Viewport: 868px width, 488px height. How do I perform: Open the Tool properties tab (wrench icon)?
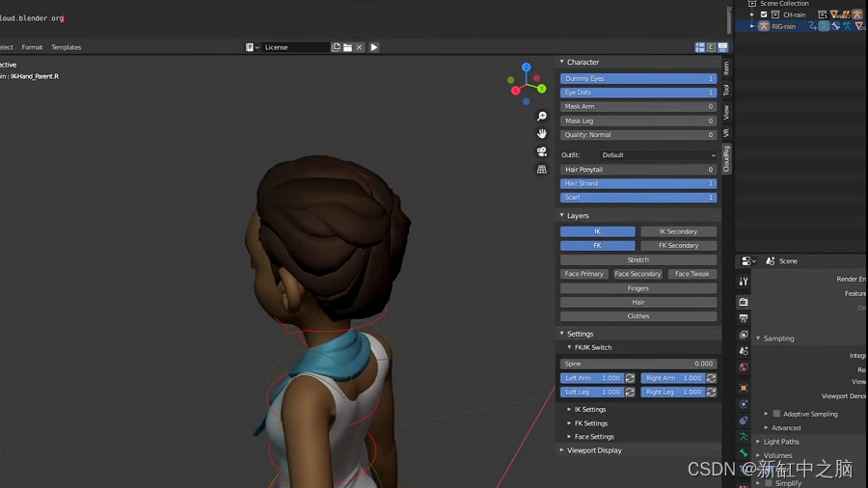coord(744,282)
